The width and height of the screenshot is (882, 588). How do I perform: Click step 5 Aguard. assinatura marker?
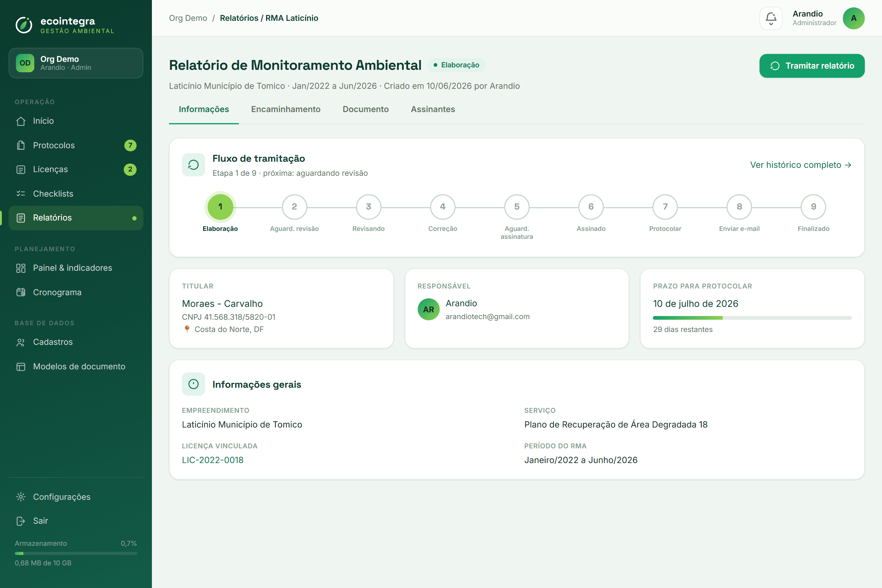(517, 207)
